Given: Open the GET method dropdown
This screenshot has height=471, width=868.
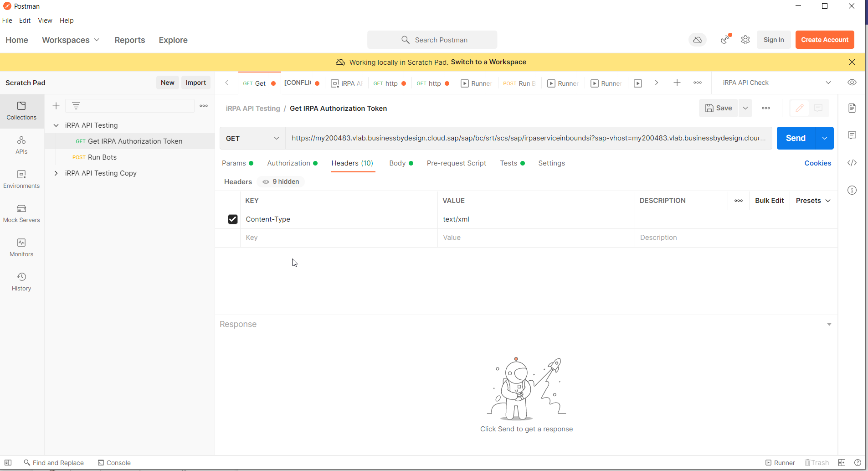Looking at the screenshot, I should coord(252,138).
